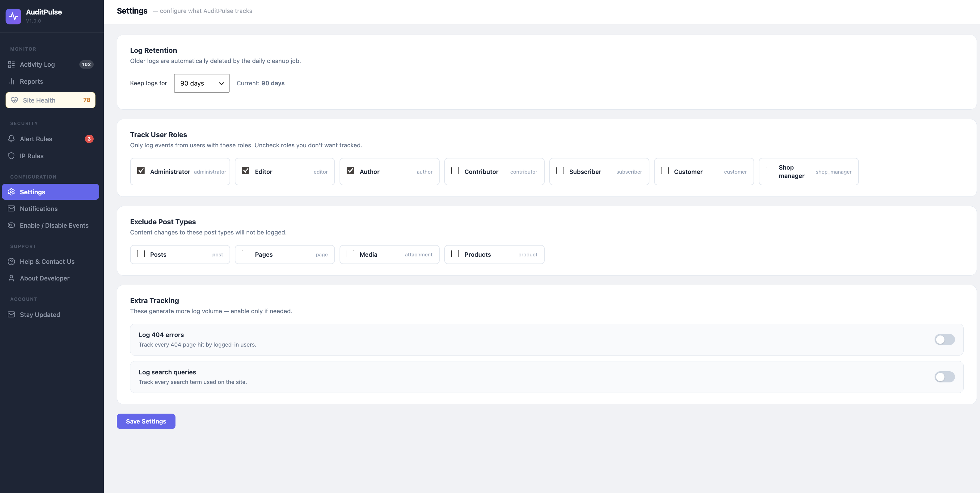Image resolution: width=980 pixels, height=493 pixels.
Task: Open the Keep logs for dropdown
Action: click(202, 83)
